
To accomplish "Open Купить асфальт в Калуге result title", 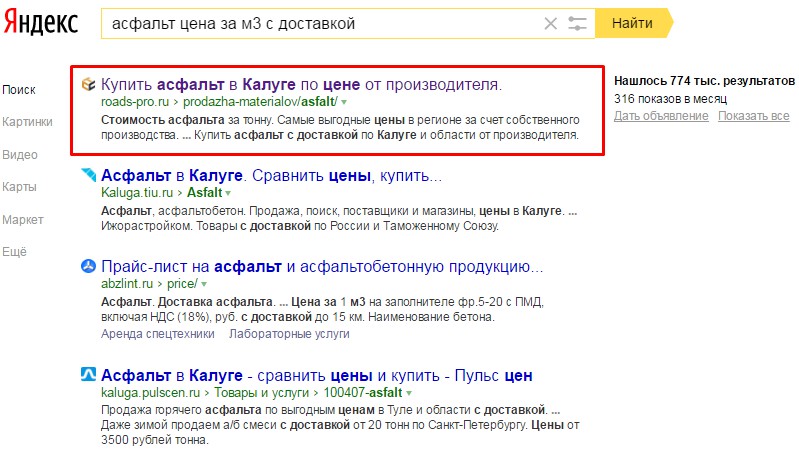I will tap(301, 84).
